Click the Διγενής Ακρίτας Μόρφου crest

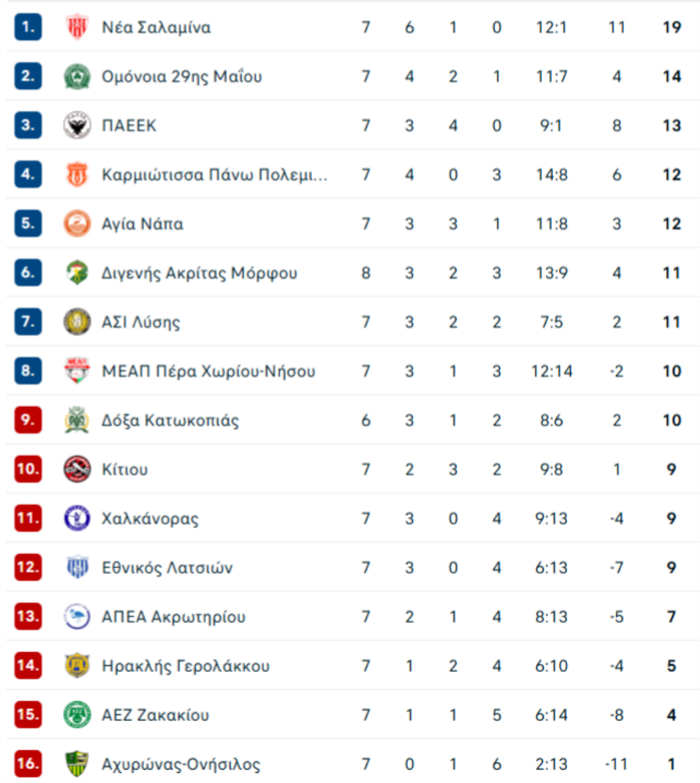click(x=77, y=273)
